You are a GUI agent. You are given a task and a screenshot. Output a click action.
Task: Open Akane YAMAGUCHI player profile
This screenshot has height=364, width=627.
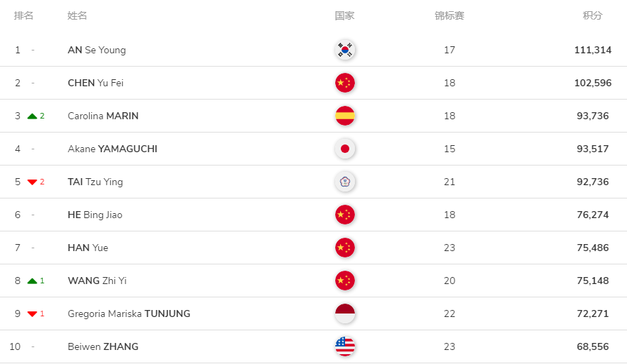tap(112, 149)
